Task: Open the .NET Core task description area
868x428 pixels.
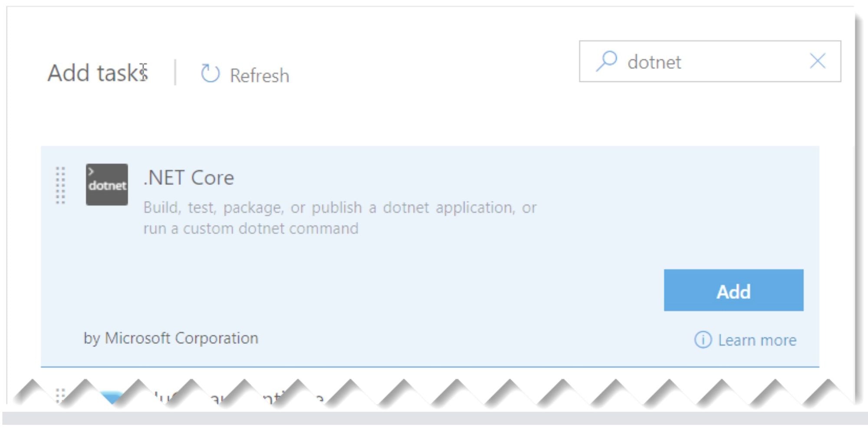Action: (340, 217)
